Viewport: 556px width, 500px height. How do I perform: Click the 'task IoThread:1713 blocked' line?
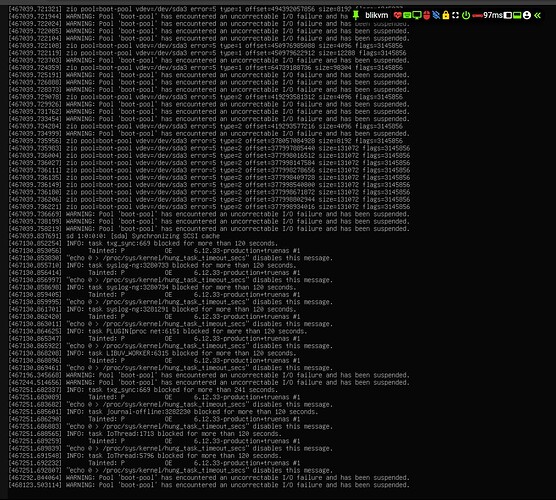coord(145,434)
